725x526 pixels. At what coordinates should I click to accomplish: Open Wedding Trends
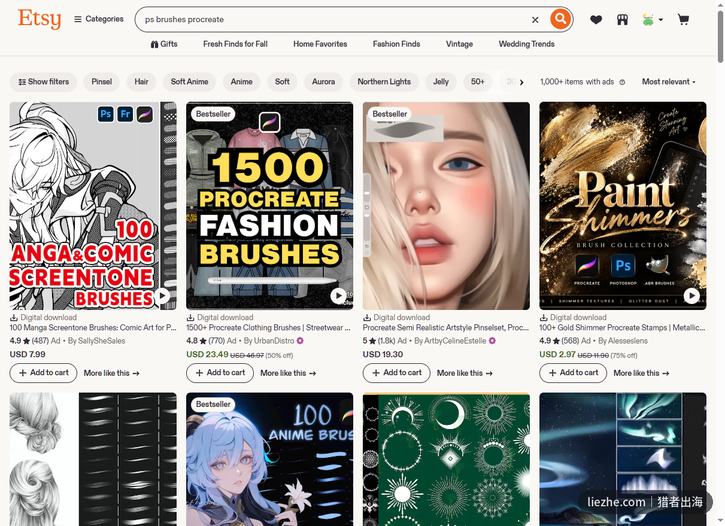[526, 44]
